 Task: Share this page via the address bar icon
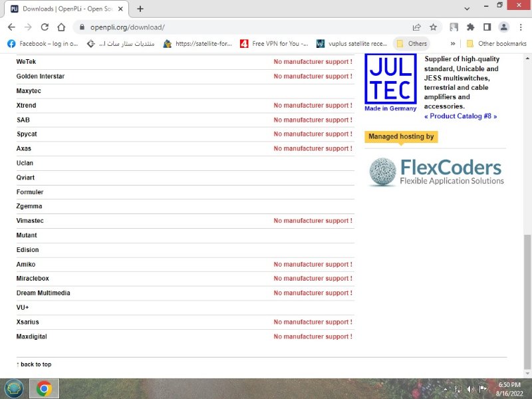coord(416,27)
